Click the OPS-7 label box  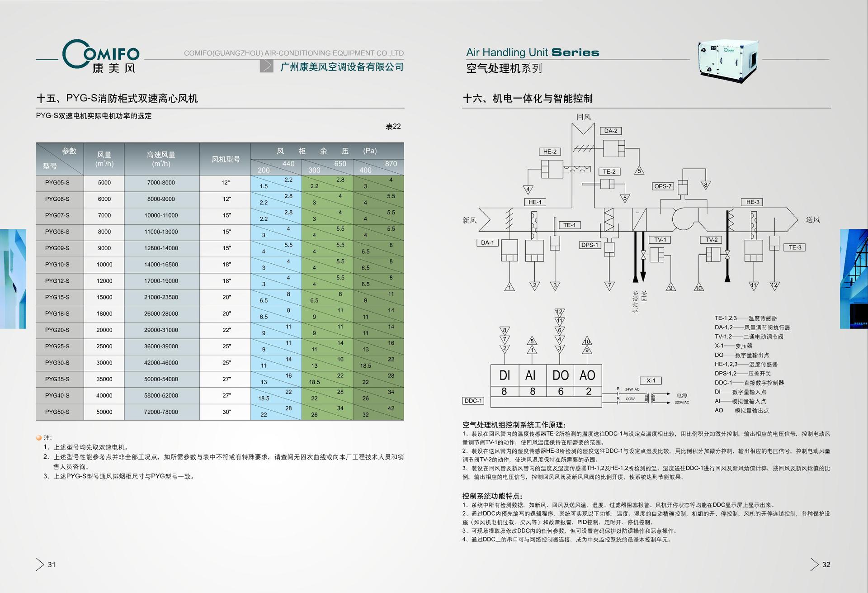pyautogui.click(x=663, y=186)
